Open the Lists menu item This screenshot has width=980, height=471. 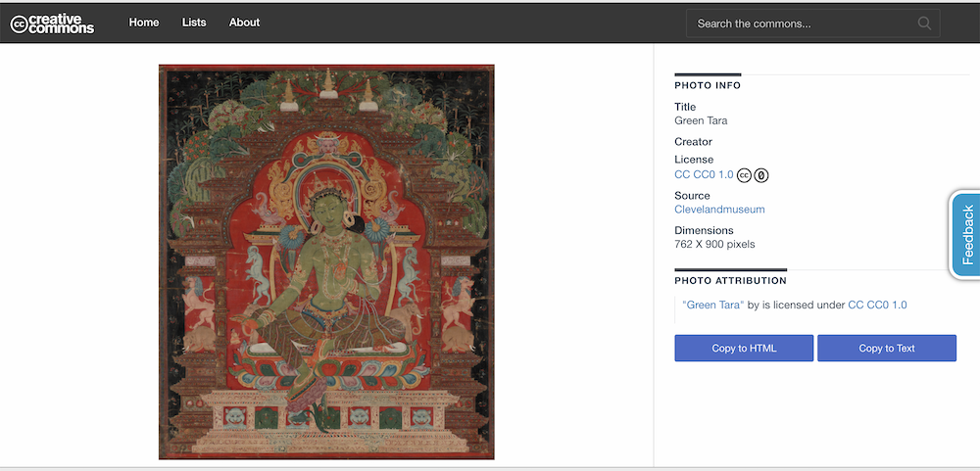pos(194,23)
